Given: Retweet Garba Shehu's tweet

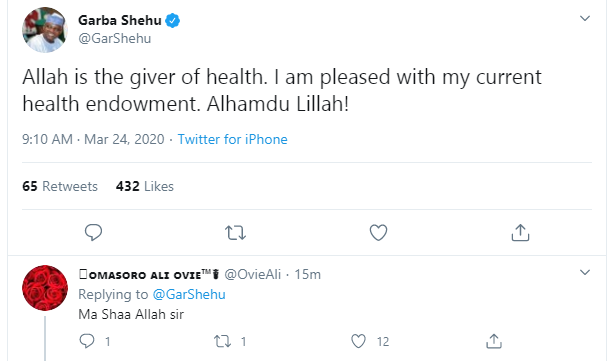Looking at the screenshot, I should 235,233.
